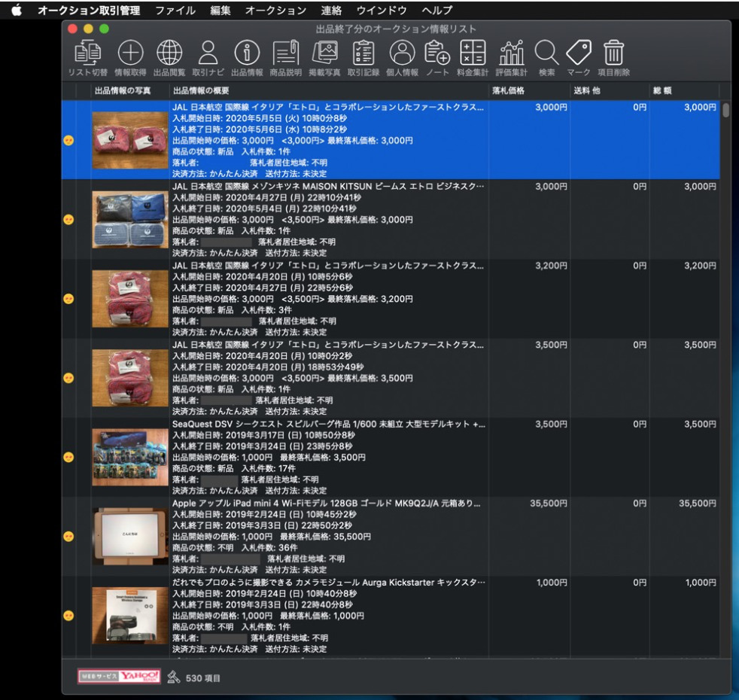Click 入札終了日時: 2020年5月6日 line in first row
This screenshot has height=700, width=739.
tap(260, 129)
